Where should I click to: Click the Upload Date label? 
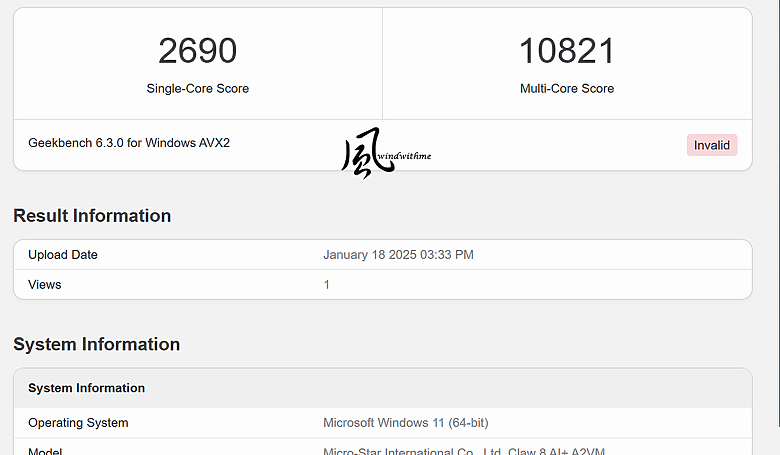(x=63, y=255)
